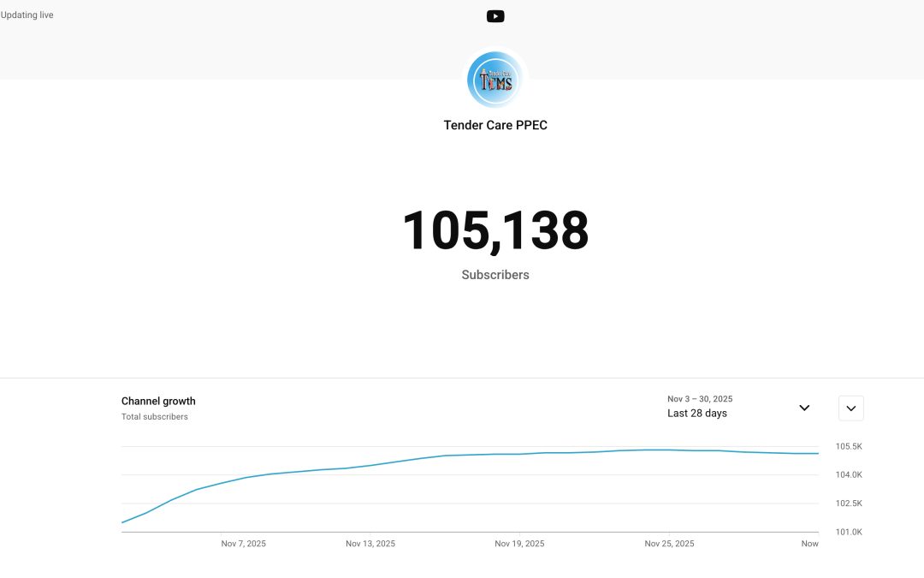924x578 pixels.
Task: Click the 101.0K y-axis value
Action: point(849,532)
